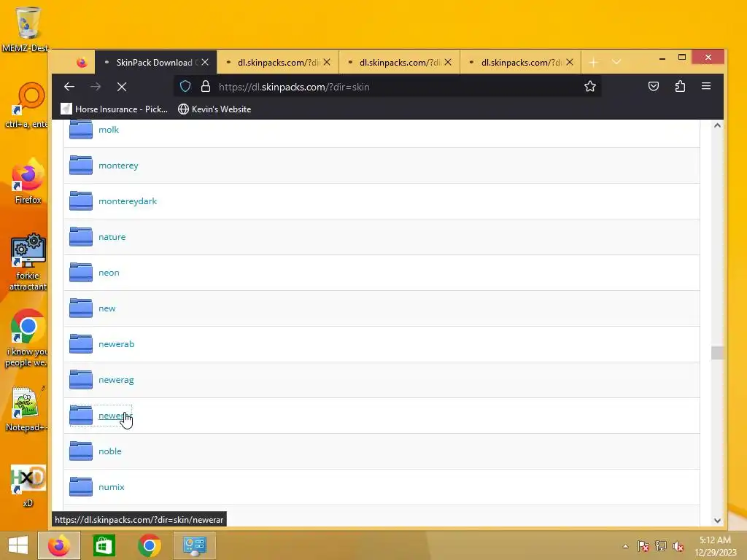This screenshot has height=560, width=747.
Task: Close the SkinPack Download tab
Action: pos(205,63)
